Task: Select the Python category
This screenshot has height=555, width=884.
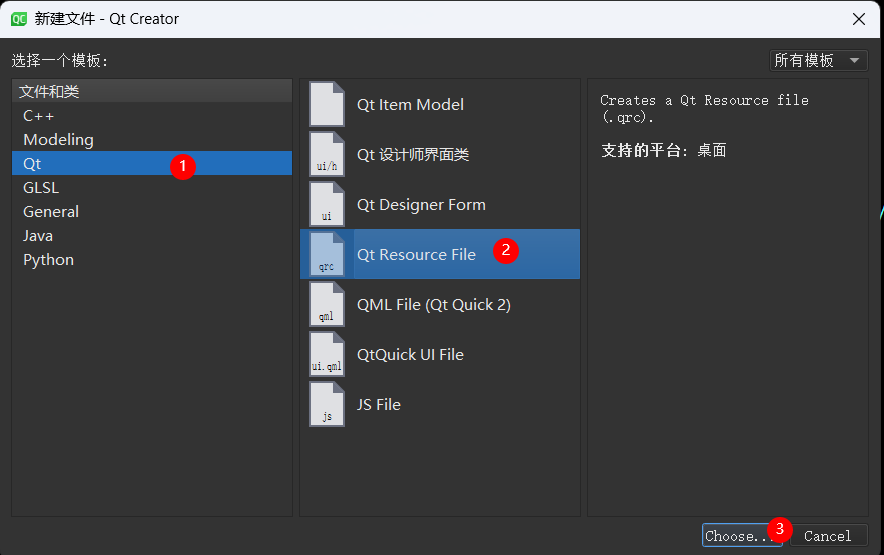Action: tap(48, 260)
